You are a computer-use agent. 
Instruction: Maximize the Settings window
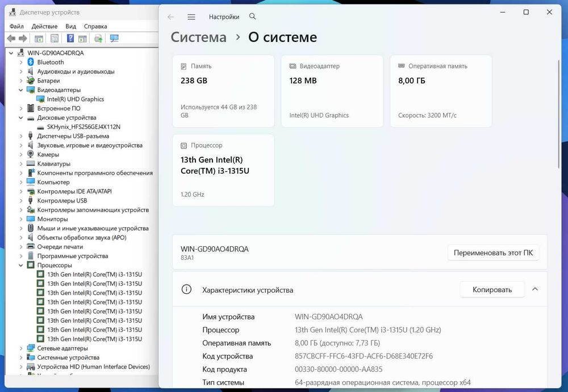tap(526, 12)
